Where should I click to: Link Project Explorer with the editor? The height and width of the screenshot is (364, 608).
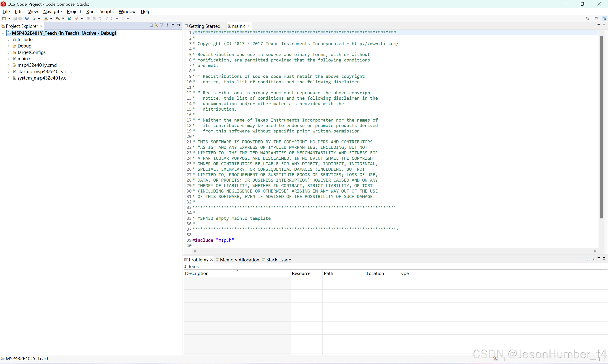point(157,25)
